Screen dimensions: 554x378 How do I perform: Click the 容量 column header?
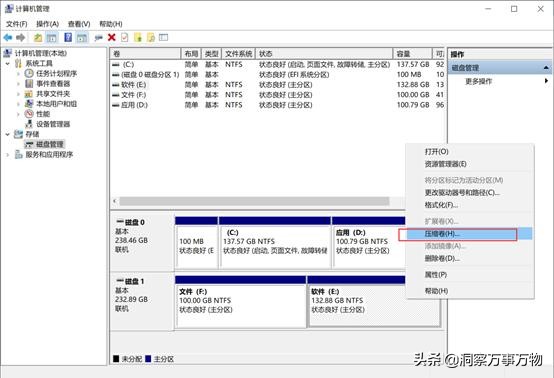tap(413, 54)
